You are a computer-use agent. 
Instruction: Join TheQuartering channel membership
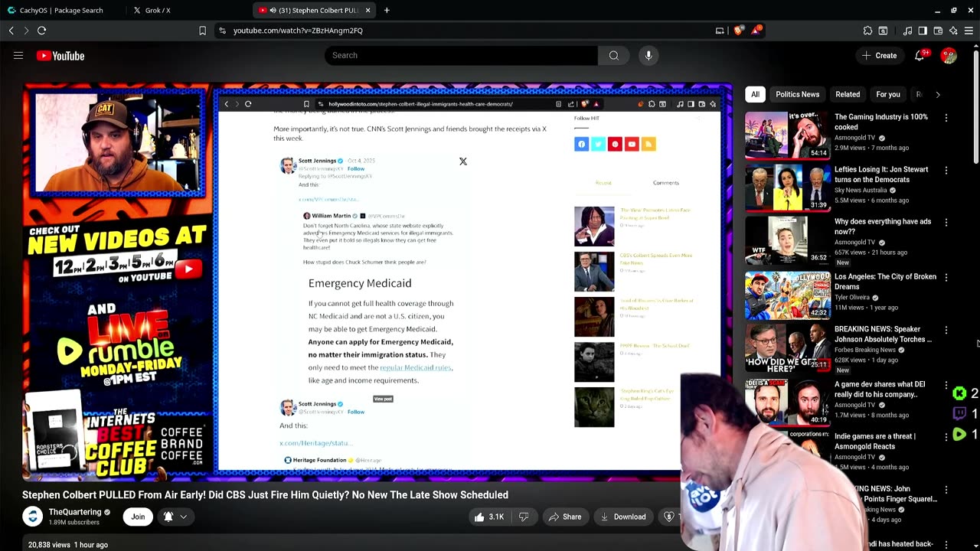(138, 517)
